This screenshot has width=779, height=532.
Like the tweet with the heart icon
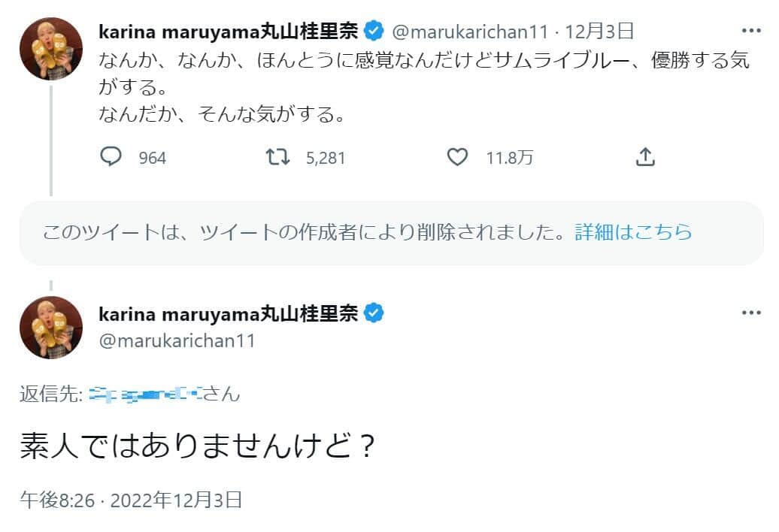[456, 156]
